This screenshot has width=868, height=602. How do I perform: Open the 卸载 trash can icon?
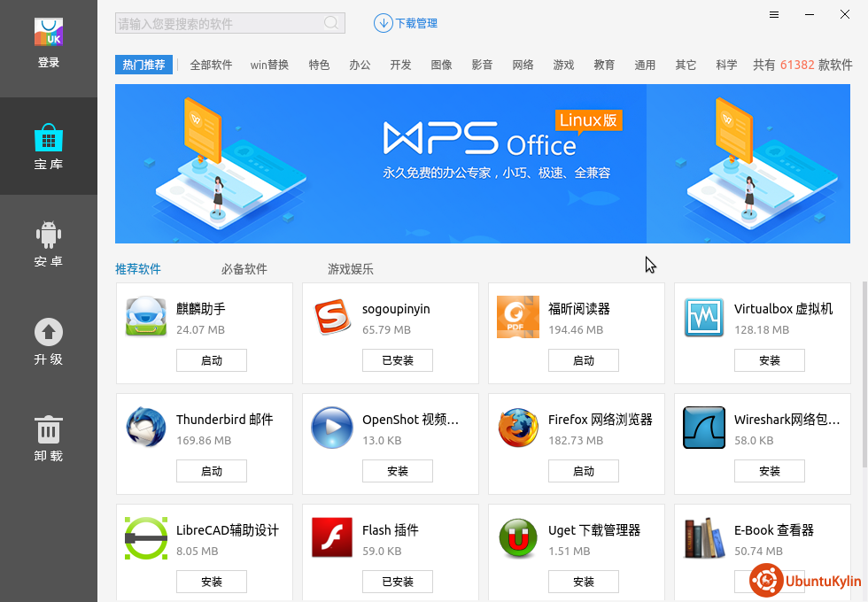coord(49,430)
